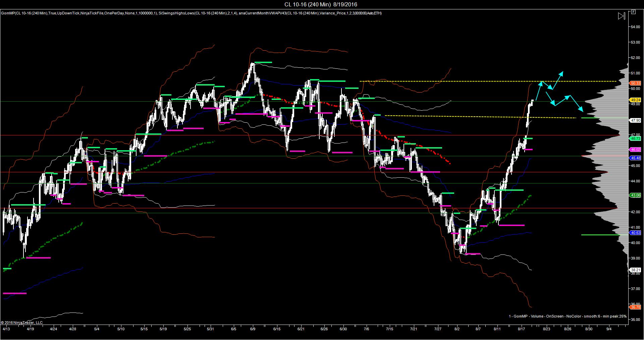
Task: Click the yellow 49.24 last price marker
Action: 636,100
